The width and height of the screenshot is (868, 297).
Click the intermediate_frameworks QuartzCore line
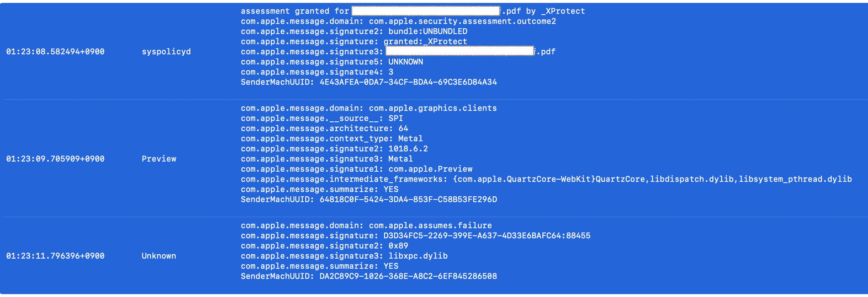point(546,179)
